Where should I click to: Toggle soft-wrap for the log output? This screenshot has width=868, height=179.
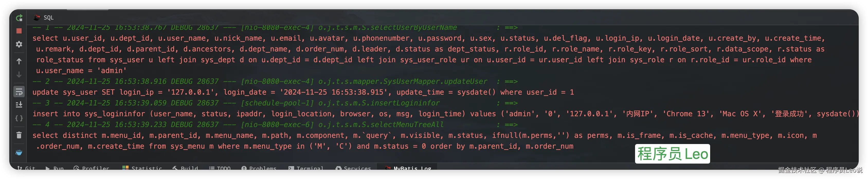19,91
